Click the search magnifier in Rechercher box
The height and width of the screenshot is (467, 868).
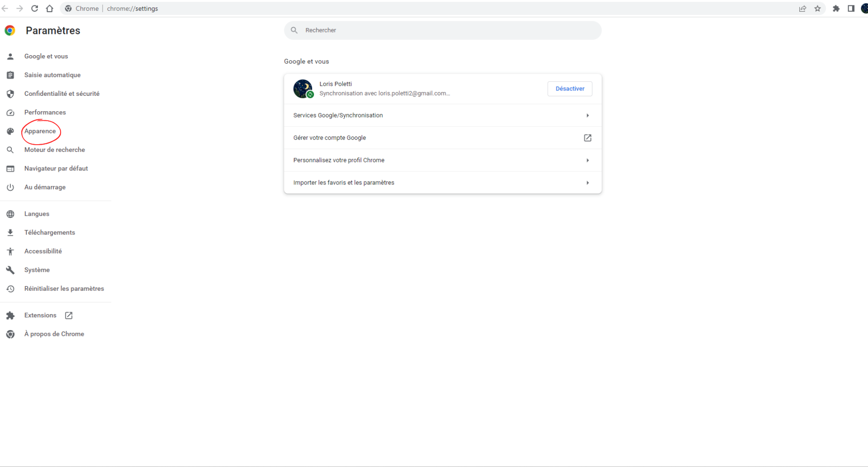click(x=294, y=30)
